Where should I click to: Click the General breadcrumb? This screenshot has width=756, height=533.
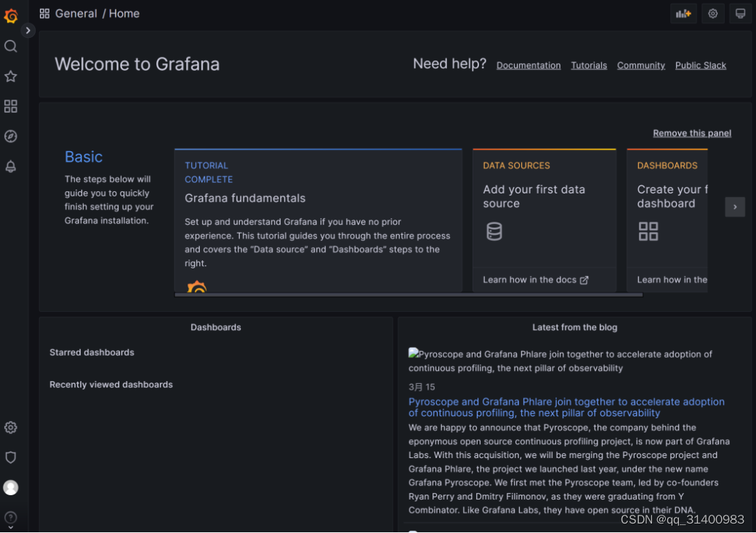tap(76, 14)
